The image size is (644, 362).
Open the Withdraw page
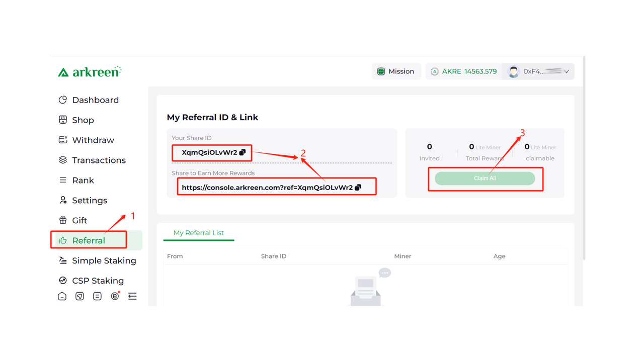pyautogui.click(x=93, y=140)
